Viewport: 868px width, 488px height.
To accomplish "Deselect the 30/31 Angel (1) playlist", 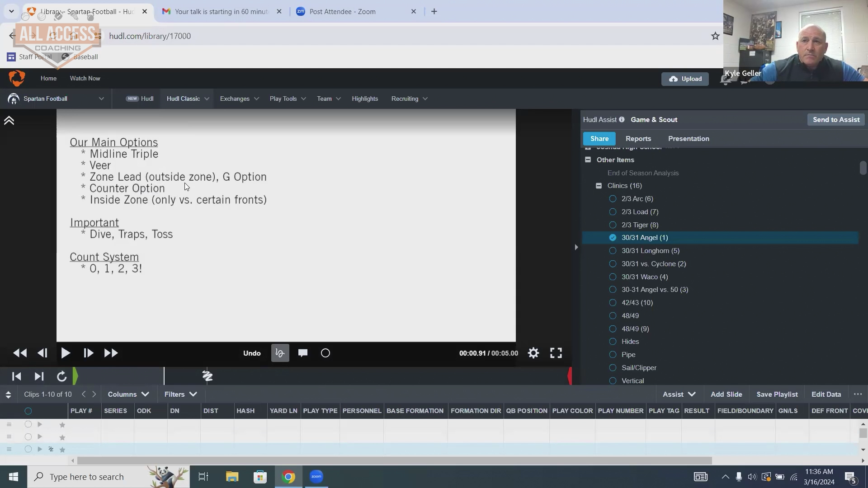I will coord(613,238).
